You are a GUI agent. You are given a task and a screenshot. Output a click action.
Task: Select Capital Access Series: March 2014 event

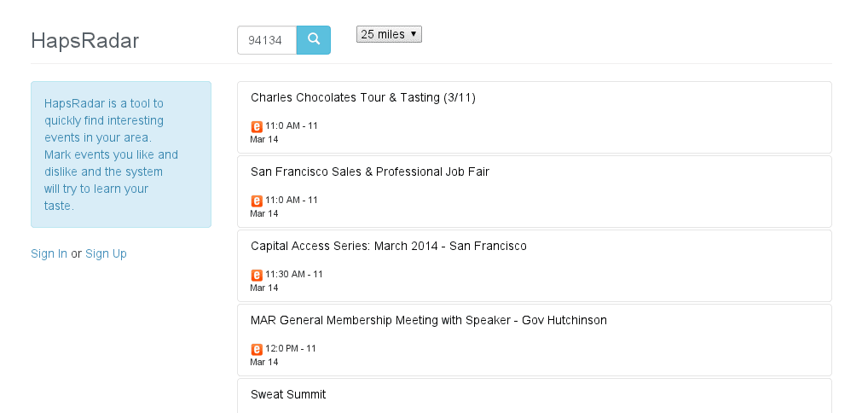(388, 246)
